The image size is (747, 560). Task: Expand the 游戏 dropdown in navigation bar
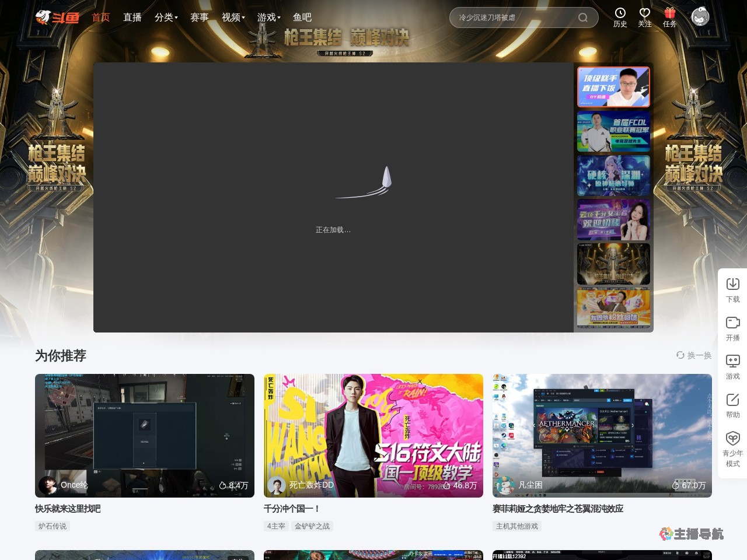pos(268,17)
